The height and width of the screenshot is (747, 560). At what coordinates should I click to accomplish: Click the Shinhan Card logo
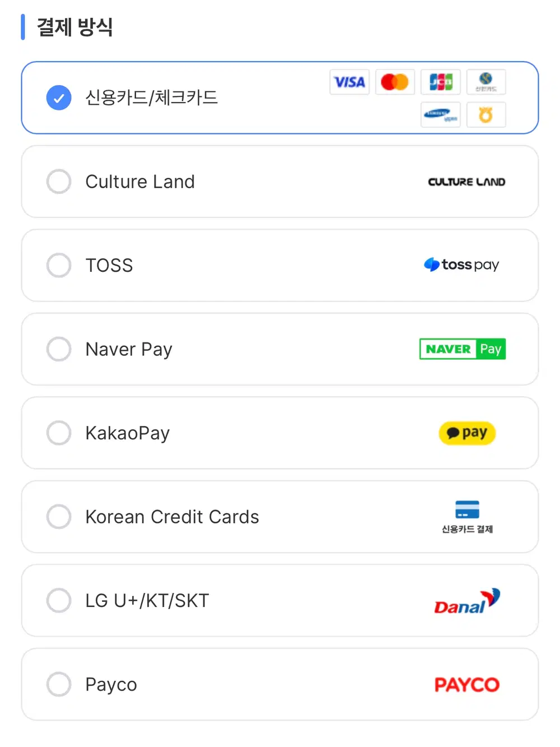tap(486, 82)
